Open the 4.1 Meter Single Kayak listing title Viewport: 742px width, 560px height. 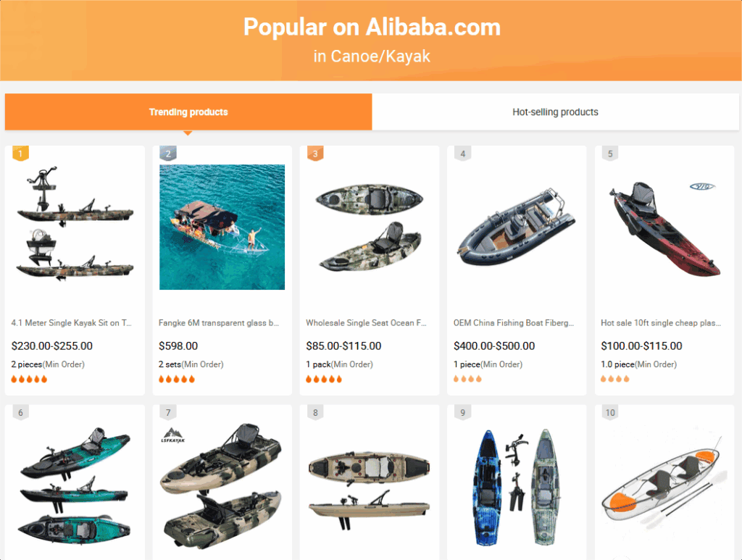(72, 323)
